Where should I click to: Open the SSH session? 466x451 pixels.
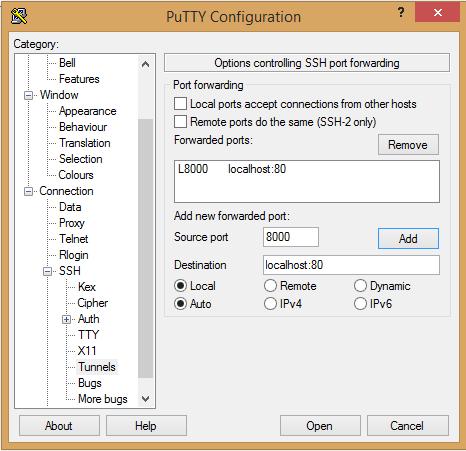click(320, 426)
